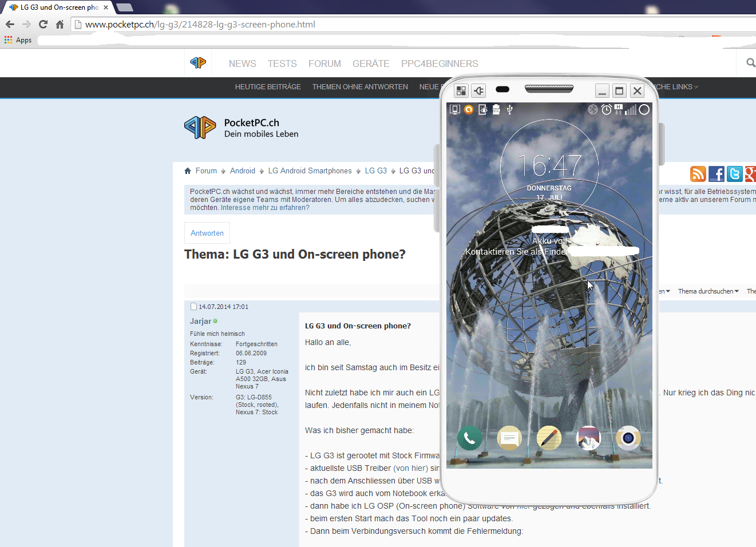
Task: Open the NEWS menu
Action: pos(243,64)
